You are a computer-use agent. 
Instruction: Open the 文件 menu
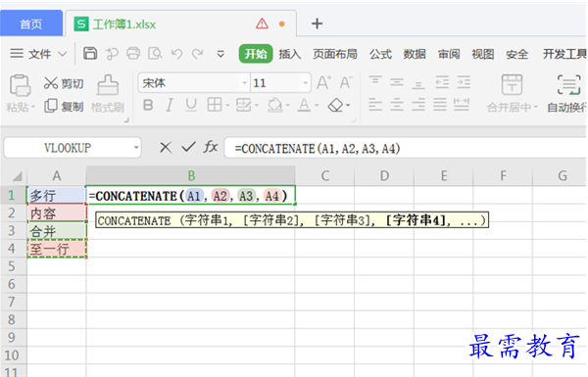click(39, 54)
